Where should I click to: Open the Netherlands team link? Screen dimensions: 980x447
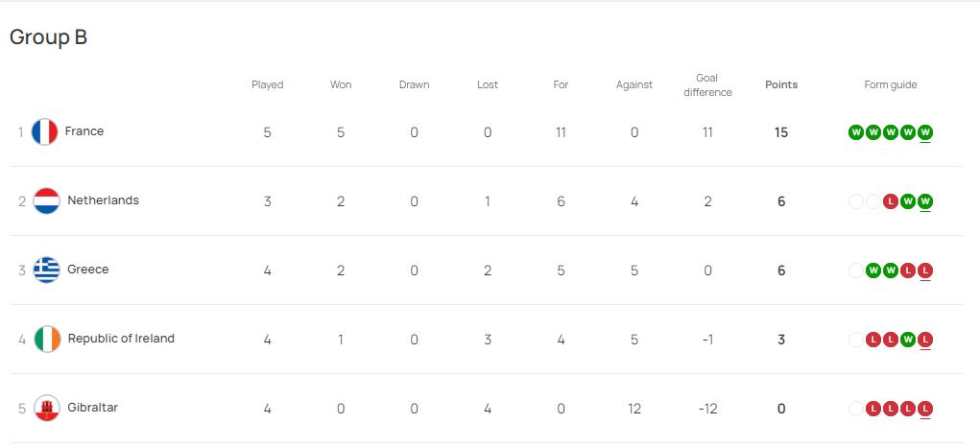[x=103, y=200]
